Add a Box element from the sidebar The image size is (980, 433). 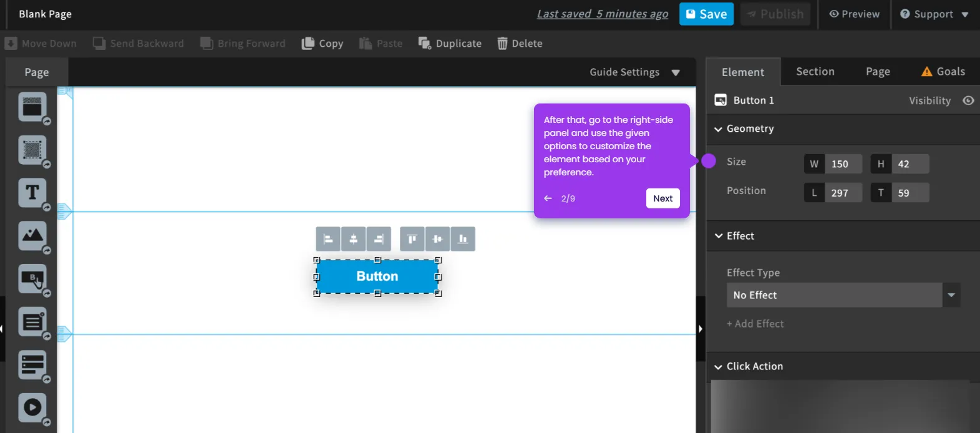tap(32, 150)
